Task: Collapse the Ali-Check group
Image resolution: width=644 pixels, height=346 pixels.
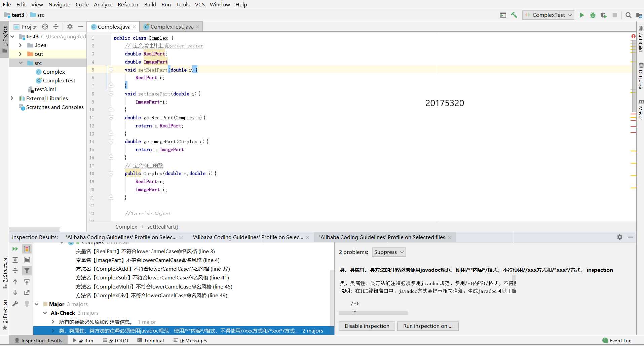Action: coord(45,313)
